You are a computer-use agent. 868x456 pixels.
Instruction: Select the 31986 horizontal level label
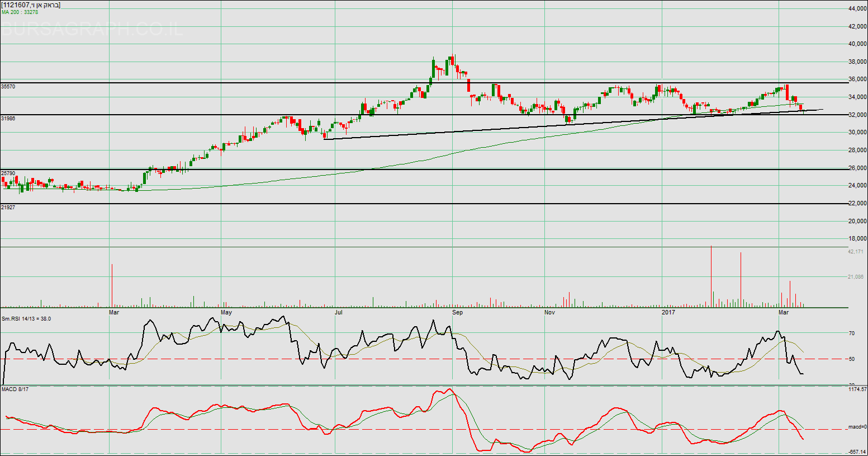8,119
